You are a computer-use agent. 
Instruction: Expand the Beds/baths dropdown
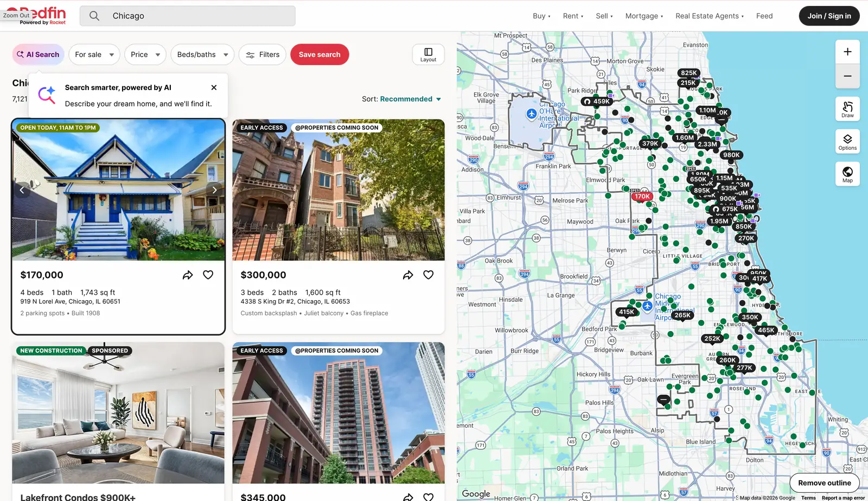point(202,55)
